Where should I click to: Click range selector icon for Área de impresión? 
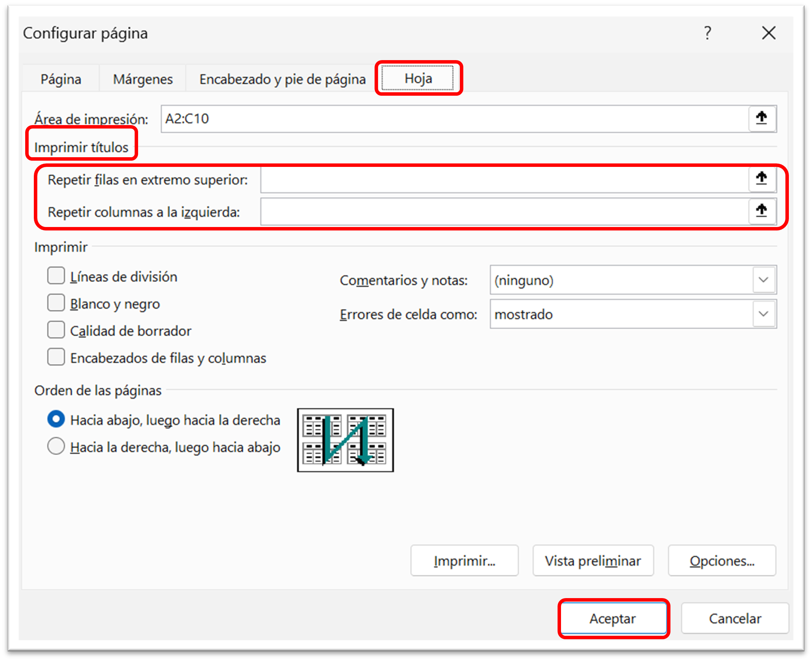(x=761, y=119)
